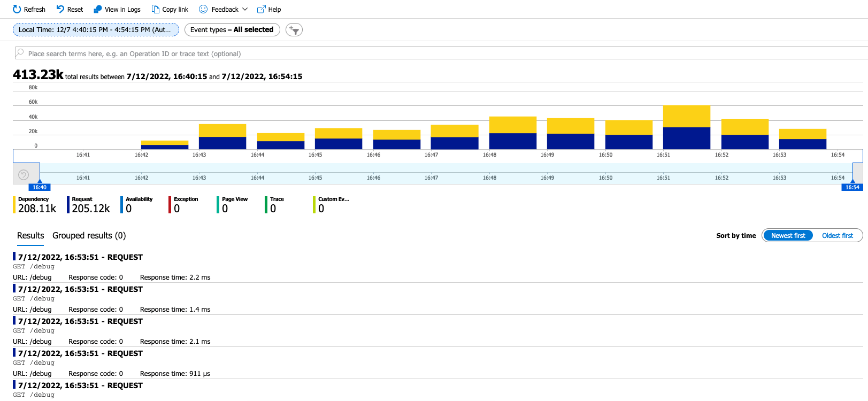Add a new filter with funnel icon
868x401 pixels.
point(294,30)
